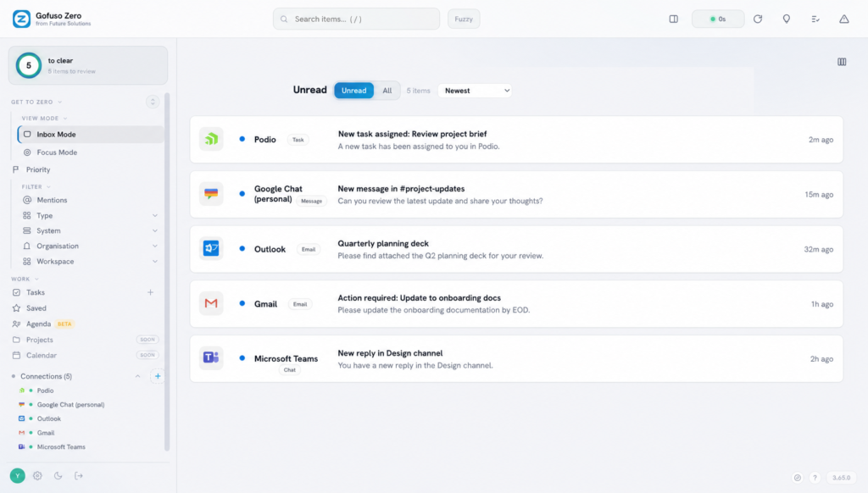Open the Newest sort dropdown
Viewport: 868px width, 493px height.
point(475,91)
